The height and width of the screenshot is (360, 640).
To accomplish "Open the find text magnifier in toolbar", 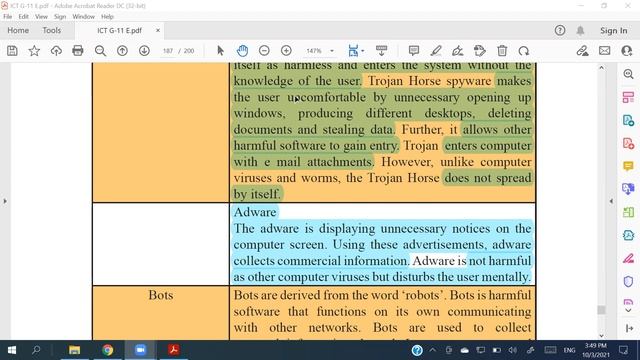I will point(100,51).
